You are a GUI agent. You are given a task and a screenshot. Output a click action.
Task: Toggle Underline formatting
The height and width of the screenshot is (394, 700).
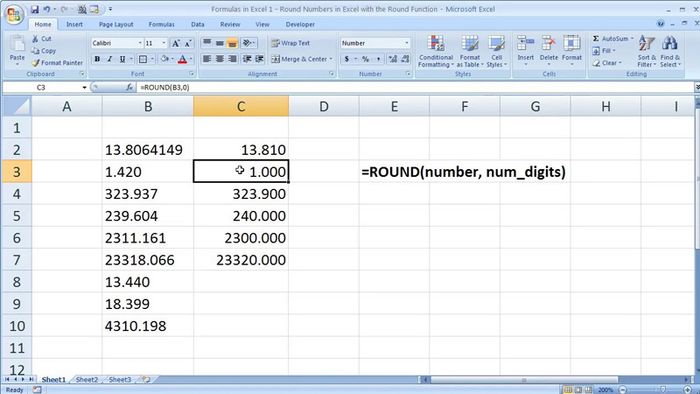coord(122,59)
